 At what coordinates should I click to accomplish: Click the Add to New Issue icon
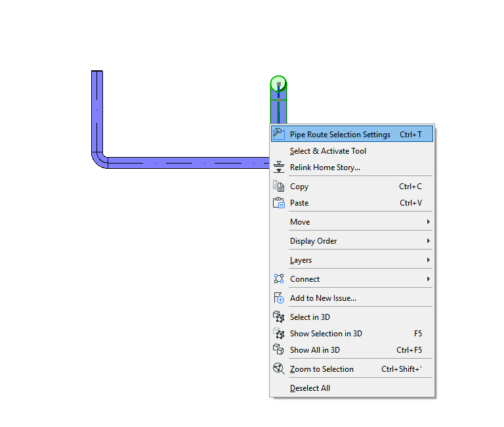click(x=279, y=298)
